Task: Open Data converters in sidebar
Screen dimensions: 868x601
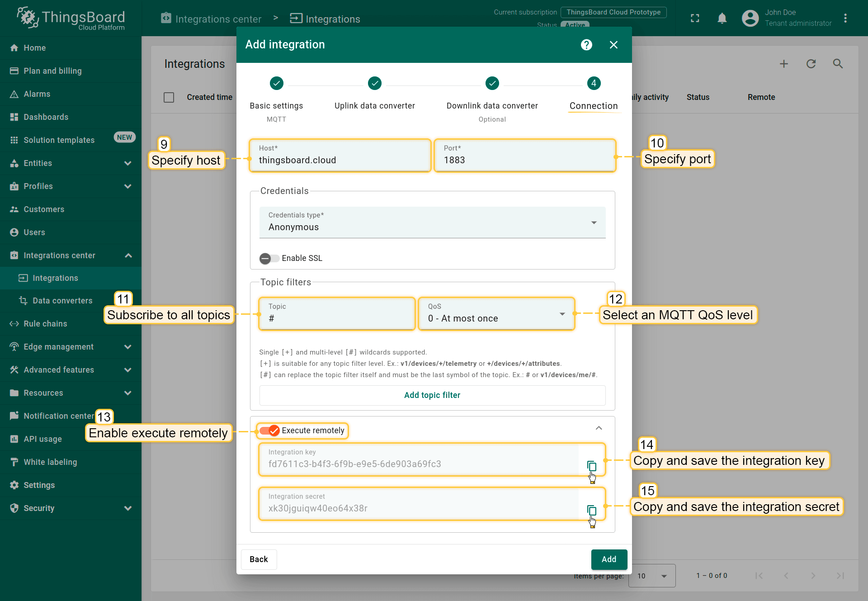Action: [62, 301]
